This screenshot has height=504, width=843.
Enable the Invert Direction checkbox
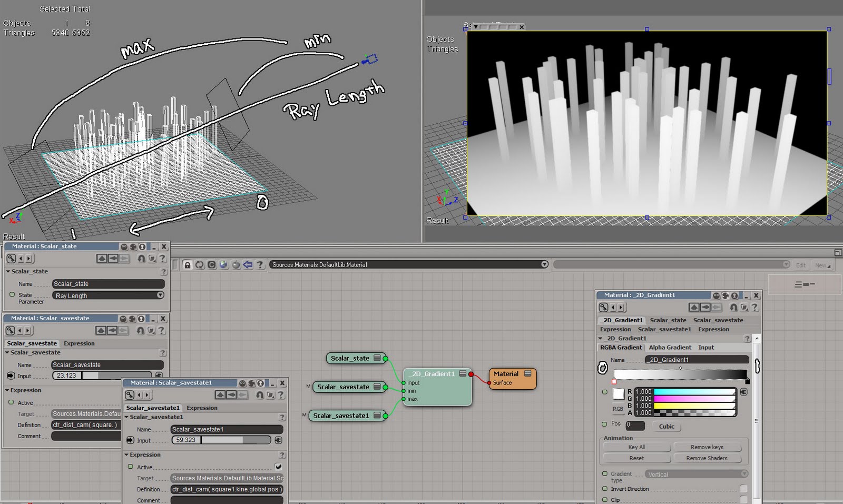[x=744, y=488]
